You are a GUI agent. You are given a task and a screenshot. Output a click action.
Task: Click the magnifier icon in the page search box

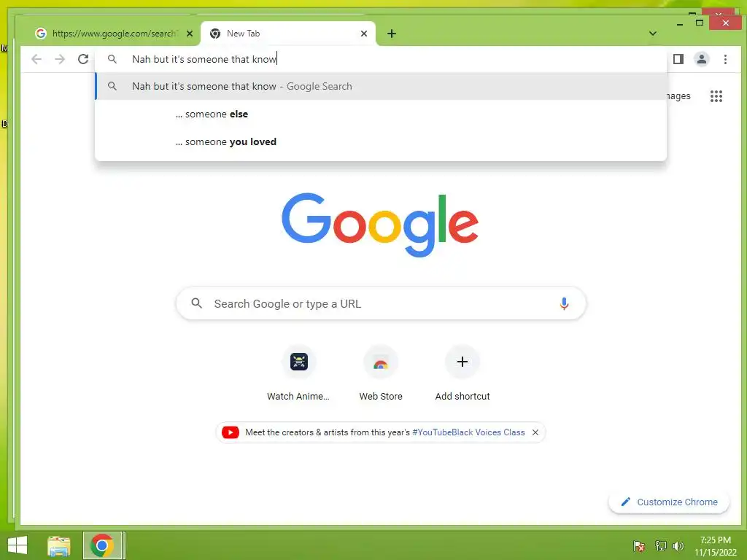coord(196,303)
